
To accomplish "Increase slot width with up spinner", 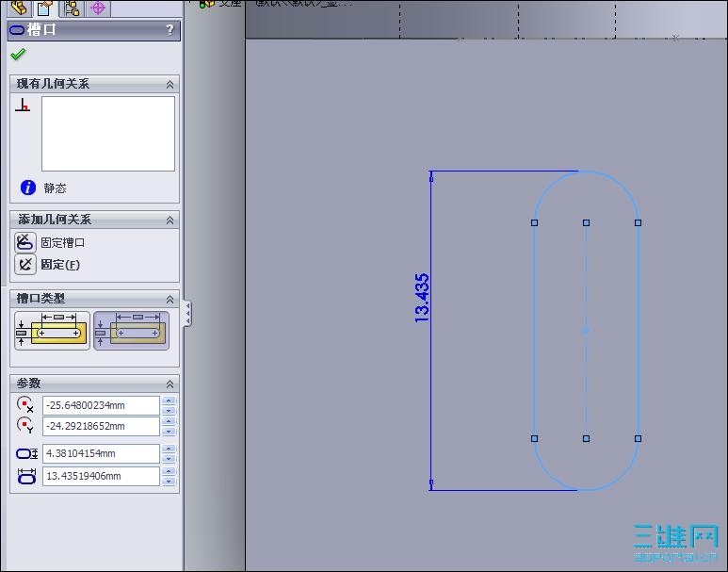I will [x=169, y=449].
